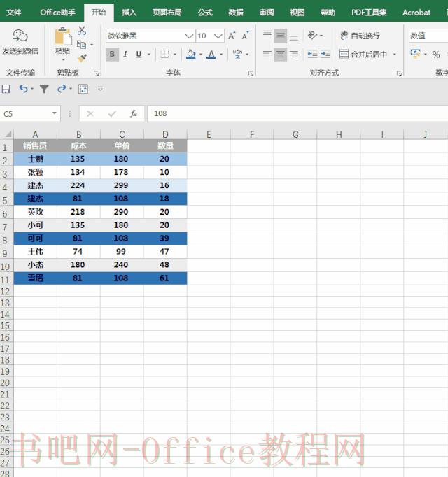Click the Save icon in quick access toolbar
This screenshot has height=477, width=448.
(6, 89)
